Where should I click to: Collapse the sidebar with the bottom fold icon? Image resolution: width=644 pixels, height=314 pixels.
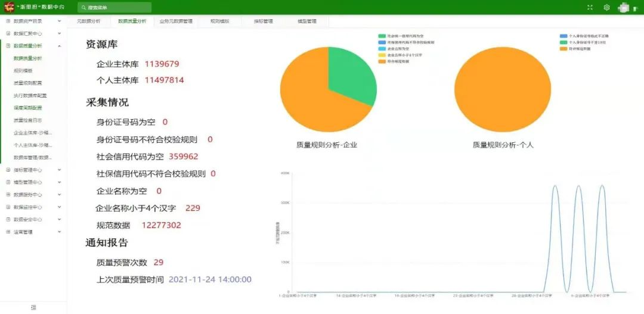(x=33, y=307)
